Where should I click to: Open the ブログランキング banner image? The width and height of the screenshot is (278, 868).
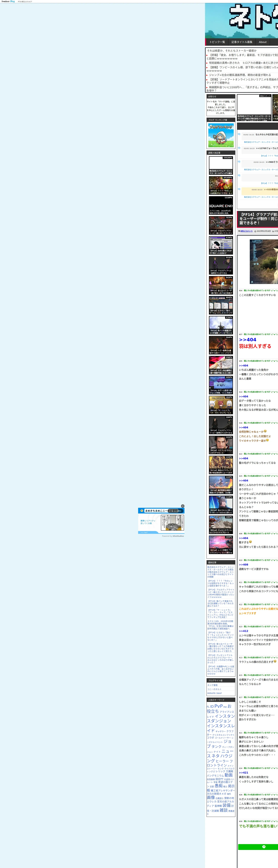tap(221, 135)
